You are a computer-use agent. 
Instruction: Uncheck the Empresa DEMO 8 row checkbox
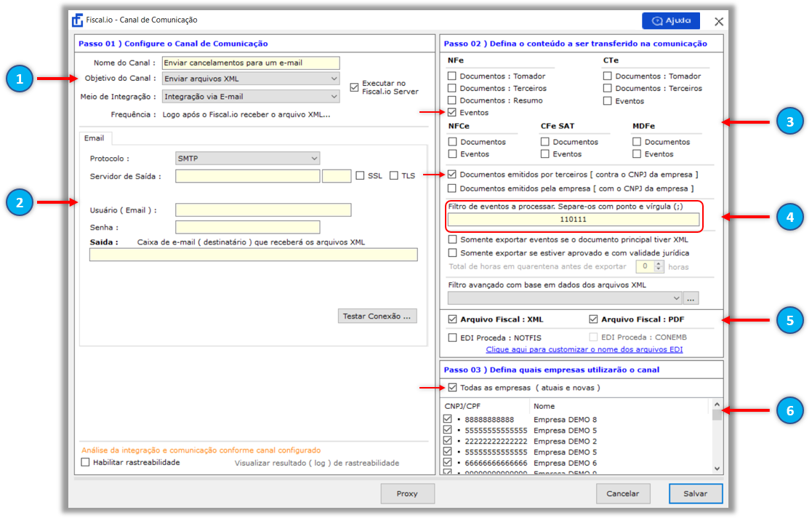447,419
